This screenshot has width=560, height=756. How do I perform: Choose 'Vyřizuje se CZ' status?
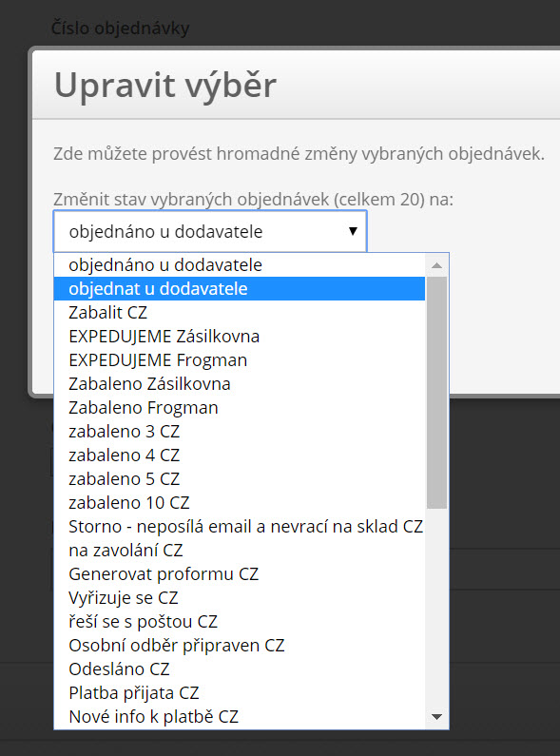coord(240,598)
